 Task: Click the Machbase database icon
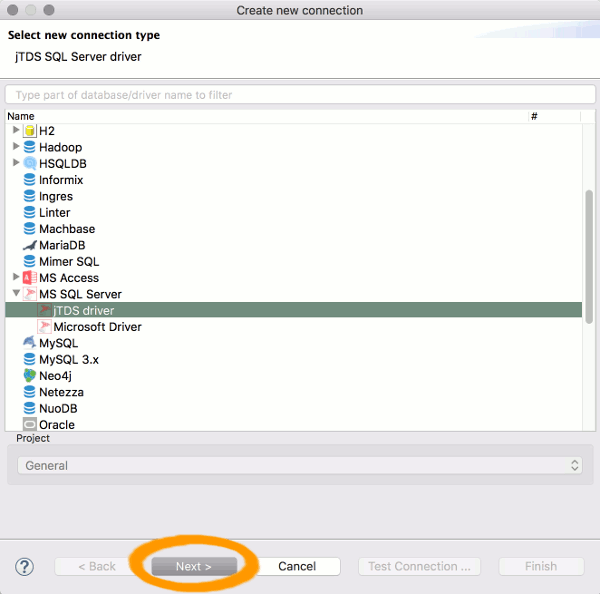click(29, 229)
